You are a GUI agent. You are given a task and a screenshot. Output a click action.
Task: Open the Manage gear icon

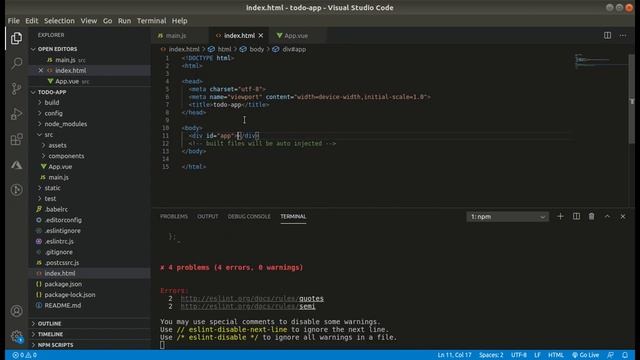(16, 337)
